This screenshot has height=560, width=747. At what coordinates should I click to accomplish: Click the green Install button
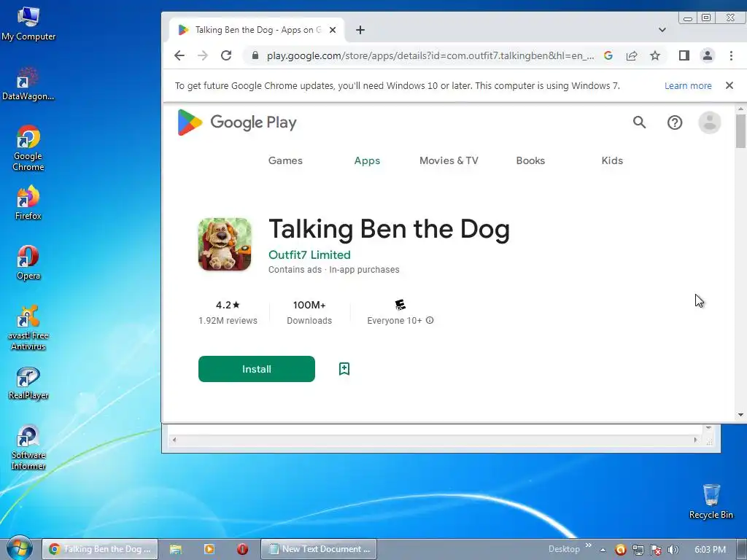coord(256,369)
